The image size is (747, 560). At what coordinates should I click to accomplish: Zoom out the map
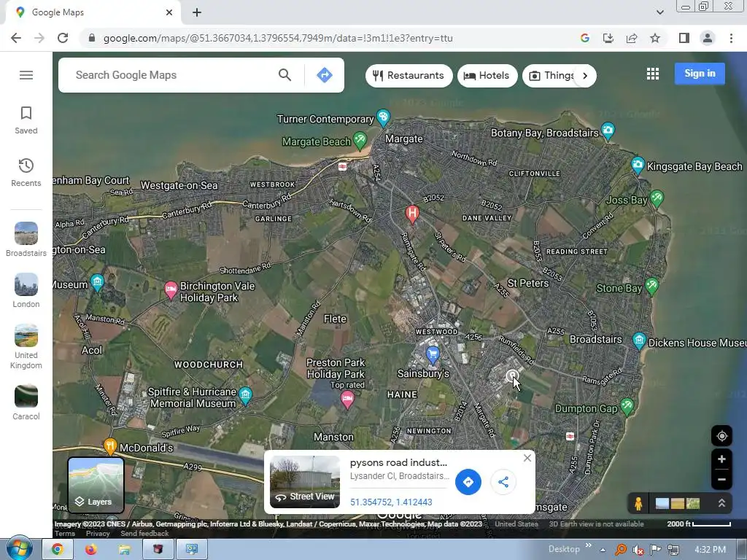click(x=721, y=480)
